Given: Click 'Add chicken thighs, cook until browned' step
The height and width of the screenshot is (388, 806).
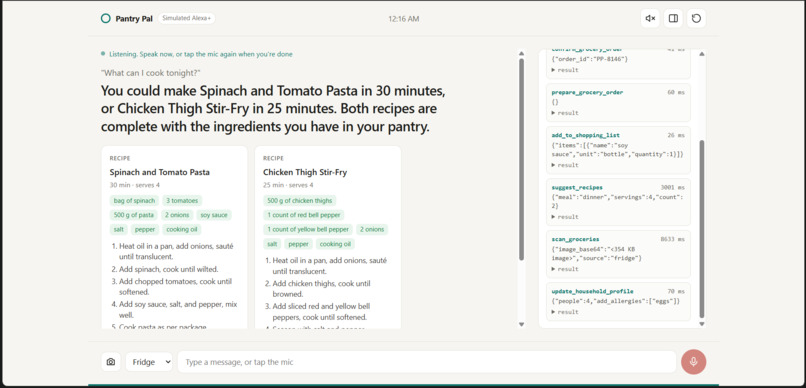Looking at the screenshot, I should point(321,289).
